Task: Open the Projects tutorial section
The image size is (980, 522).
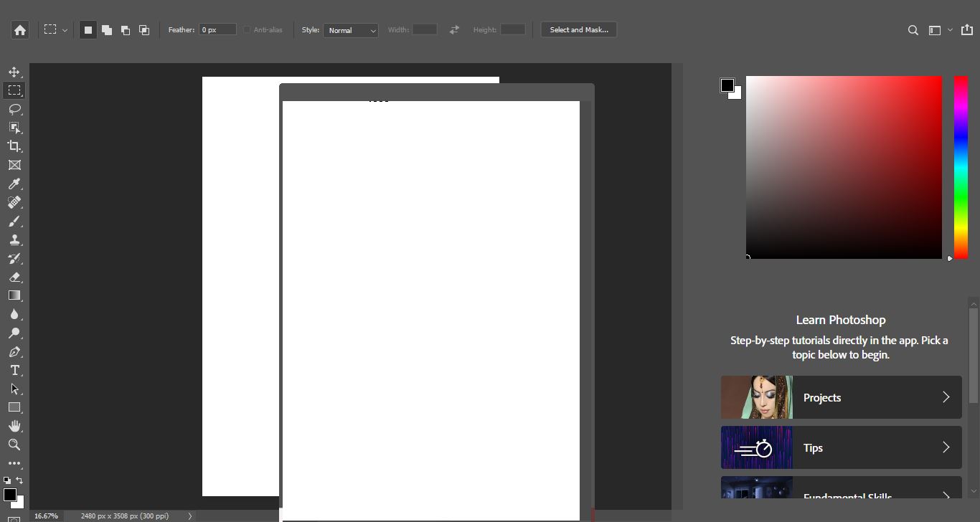Action: click(839, 397)
